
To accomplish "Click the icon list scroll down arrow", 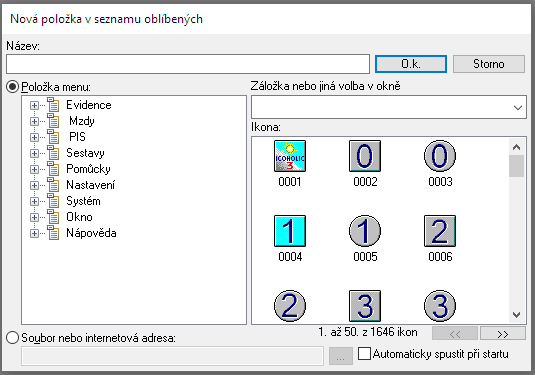I will coord(516,314).
